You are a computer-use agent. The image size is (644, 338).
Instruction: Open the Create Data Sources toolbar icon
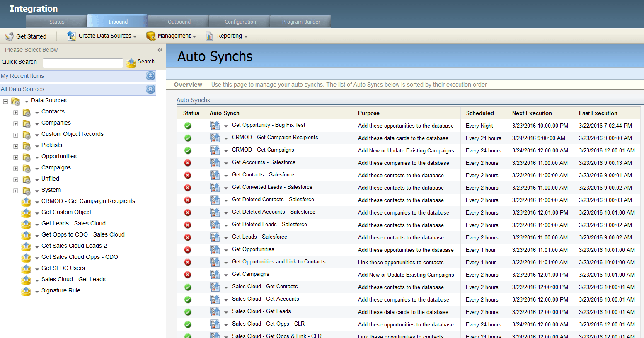coord(71,36)
